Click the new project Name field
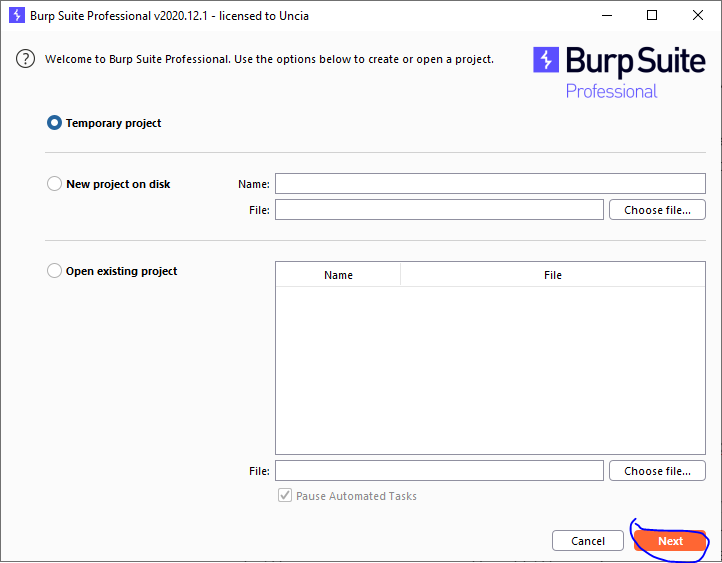The width and height of the screenshot is (722, 563). click(490, 184)
